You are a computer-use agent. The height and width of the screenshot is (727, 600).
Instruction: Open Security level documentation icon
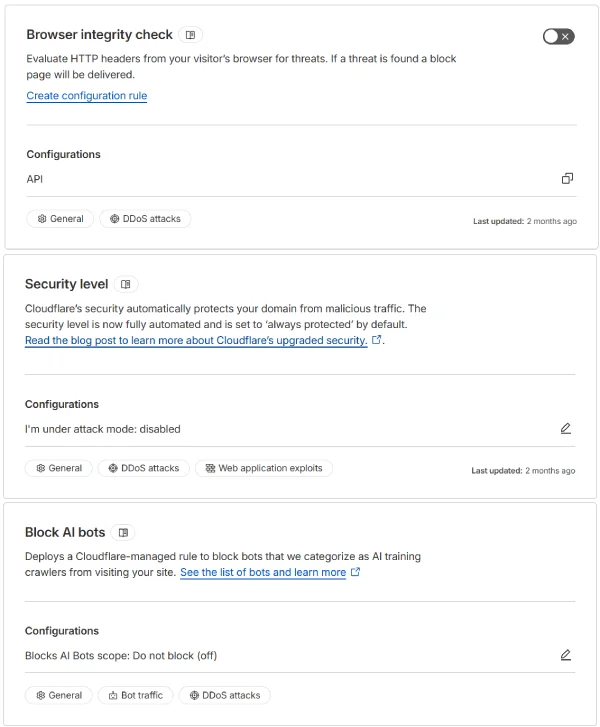(126, 284)
